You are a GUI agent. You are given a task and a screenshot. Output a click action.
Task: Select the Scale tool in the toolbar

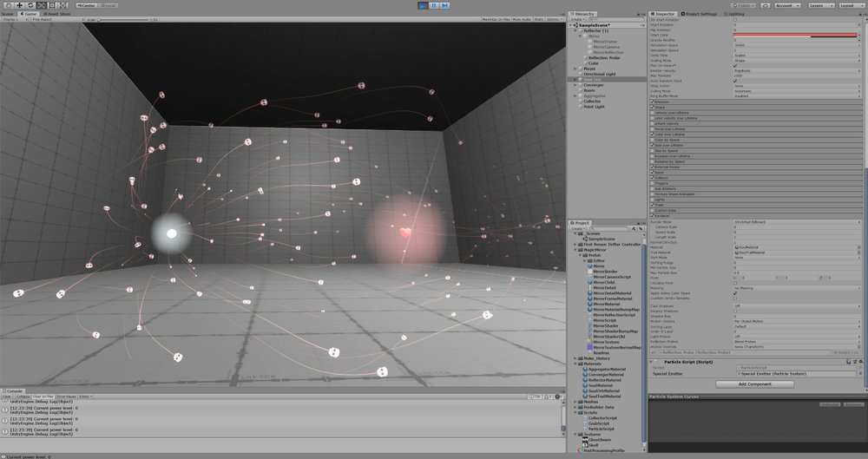(39, 5)
